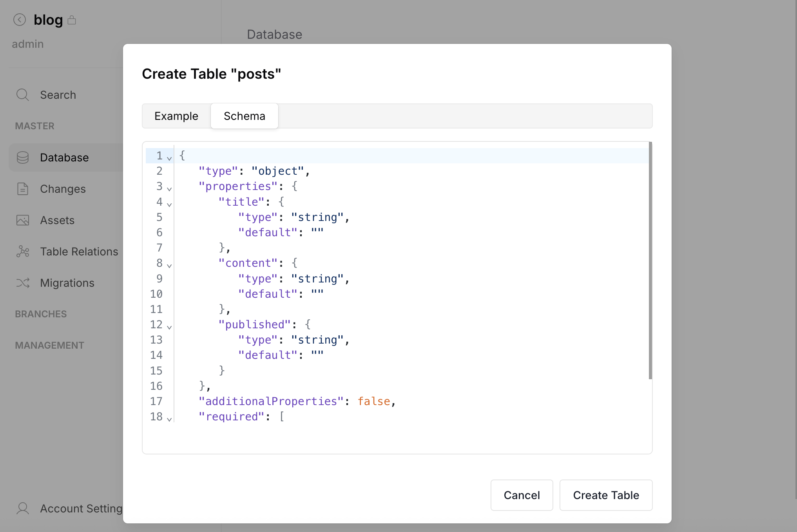
Task: Click the back arrow beside blog
Action: pyautogui.click(x=20, y=20)
